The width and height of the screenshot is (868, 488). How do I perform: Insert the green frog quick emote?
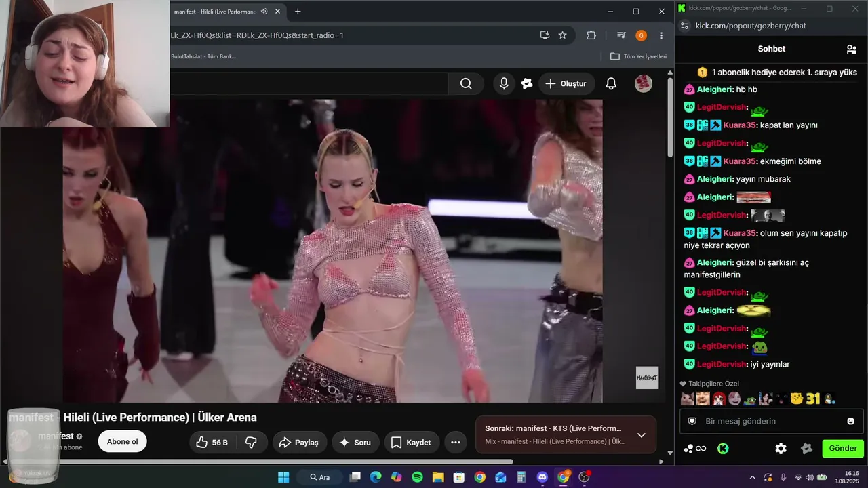click(750, 399)
